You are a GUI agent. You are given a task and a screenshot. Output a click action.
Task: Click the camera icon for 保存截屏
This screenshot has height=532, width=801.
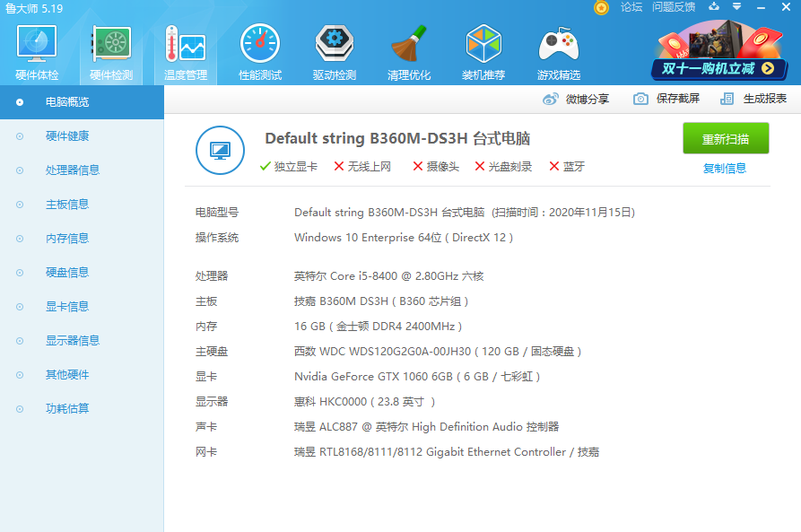click(x=640, y=99)
